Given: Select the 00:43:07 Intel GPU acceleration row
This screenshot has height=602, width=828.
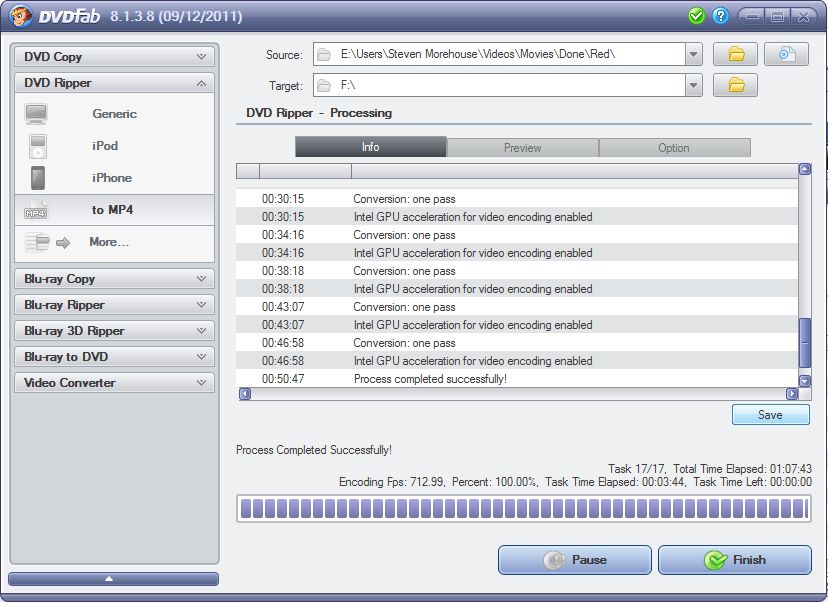Looking at the screenshot, I should pos(517,325).
